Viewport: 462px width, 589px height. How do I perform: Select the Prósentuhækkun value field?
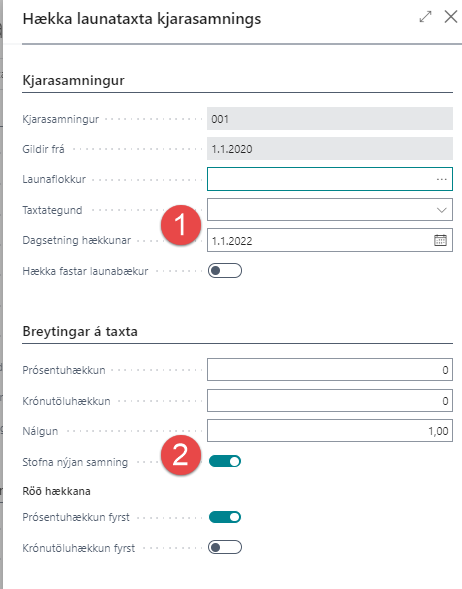330,370
